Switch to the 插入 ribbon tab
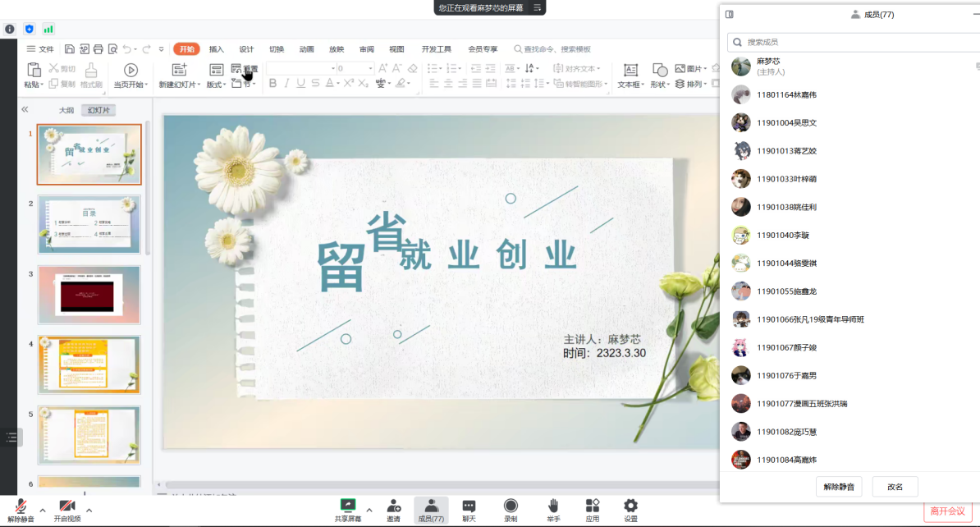980x527 pixels. point(216,49)
